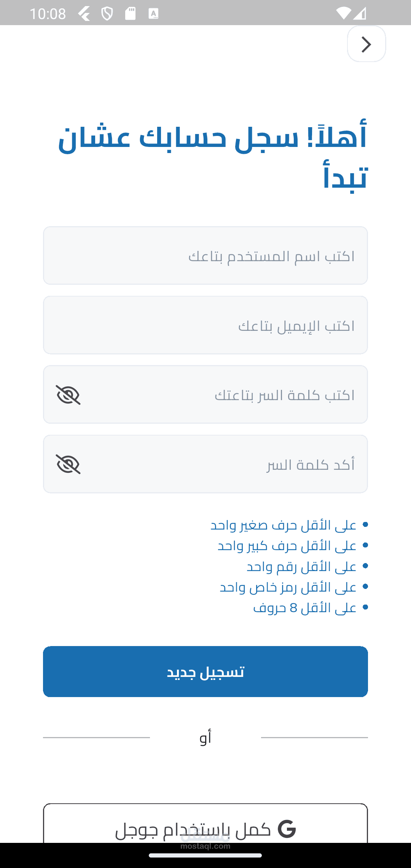Tap the Wi-Fi signal status icon

[x=343, y=14]
